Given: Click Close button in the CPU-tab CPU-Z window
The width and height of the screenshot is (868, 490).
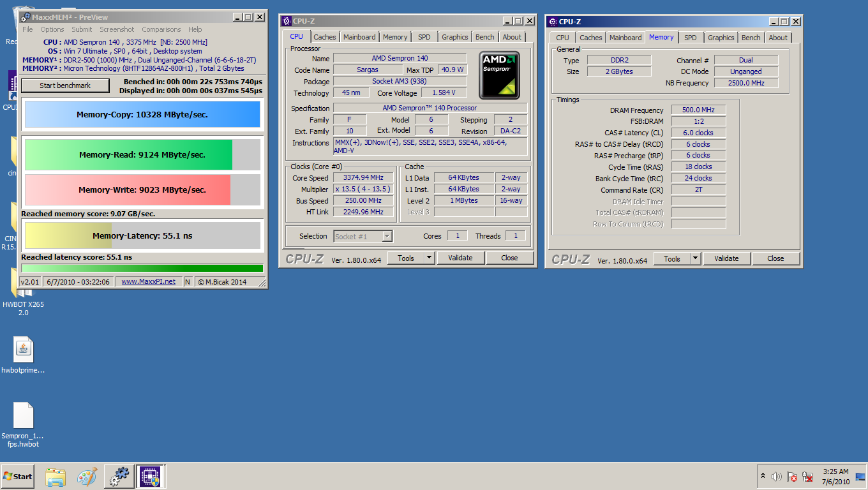Looking at the screenshot, I should coord(509,258).
